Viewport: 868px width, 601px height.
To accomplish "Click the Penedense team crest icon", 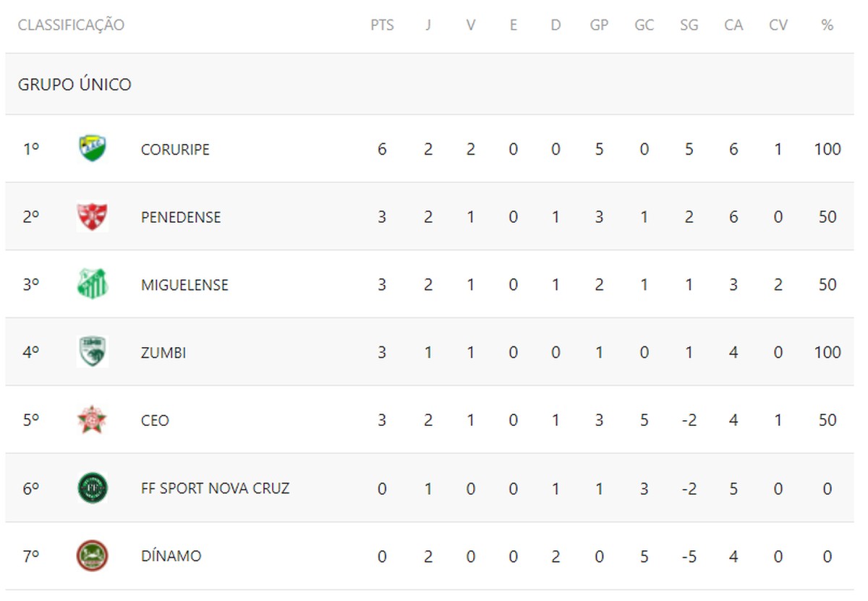I will (93, 217).
